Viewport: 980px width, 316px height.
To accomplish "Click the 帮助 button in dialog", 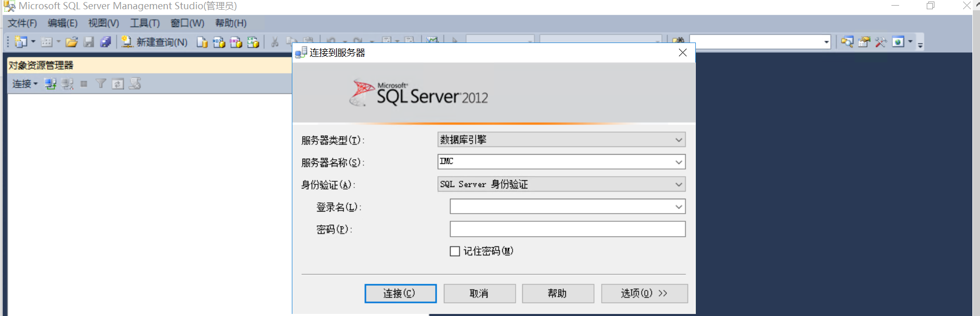I will click(558, 293).
